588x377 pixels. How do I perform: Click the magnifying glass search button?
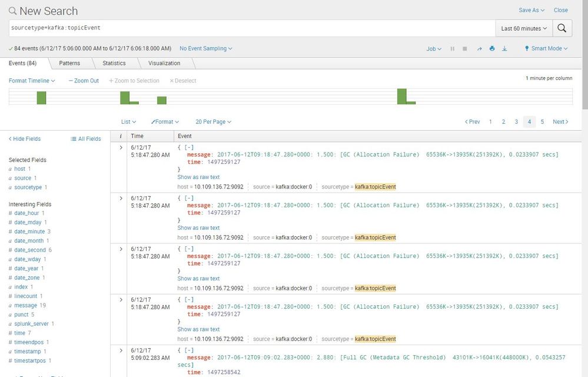click(x=563, y=28)
